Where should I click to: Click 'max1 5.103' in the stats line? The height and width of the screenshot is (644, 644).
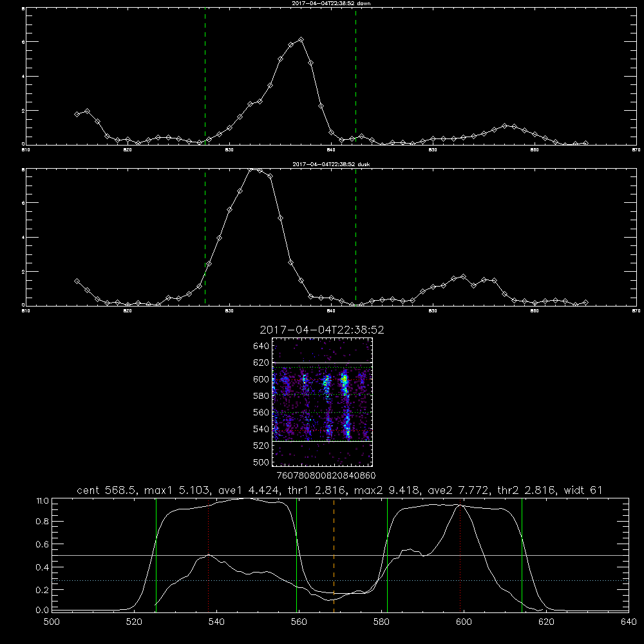pos(178,490)
